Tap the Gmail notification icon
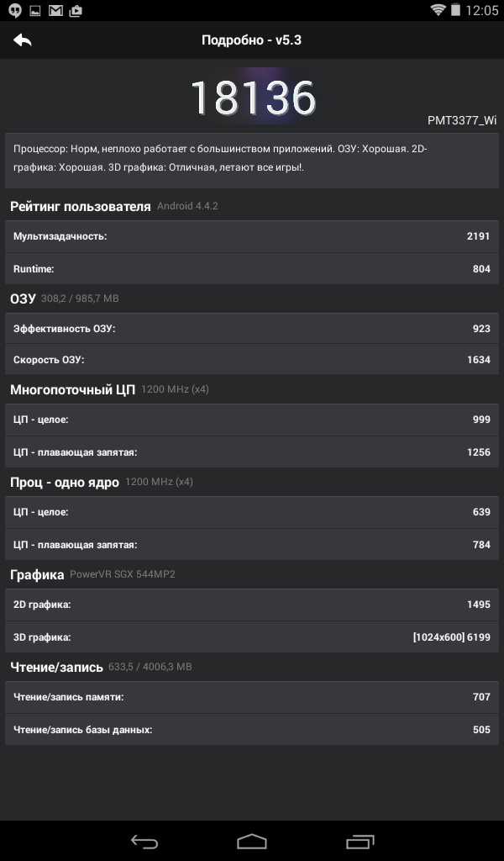This screenshot has height=861, width=504. [55, 11]
